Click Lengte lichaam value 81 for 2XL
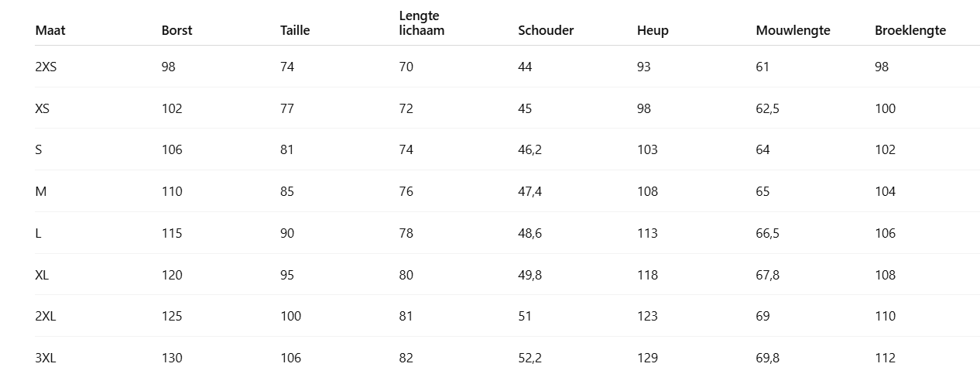Screen dimensions: 980x391 pos(406,316)
